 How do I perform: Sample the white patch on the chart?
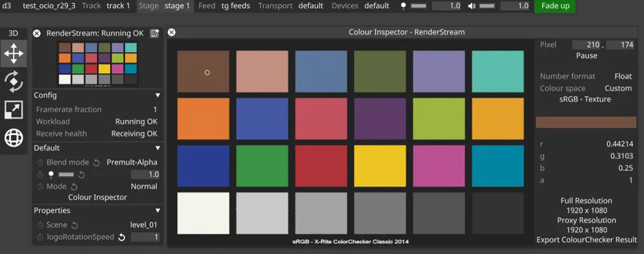click(x=203, y=214)
